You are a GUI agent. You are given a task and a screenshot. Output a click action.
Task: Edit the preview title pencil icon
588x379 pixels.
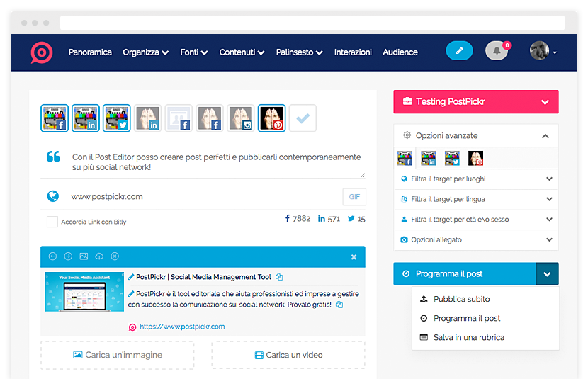tap(131, 277)
